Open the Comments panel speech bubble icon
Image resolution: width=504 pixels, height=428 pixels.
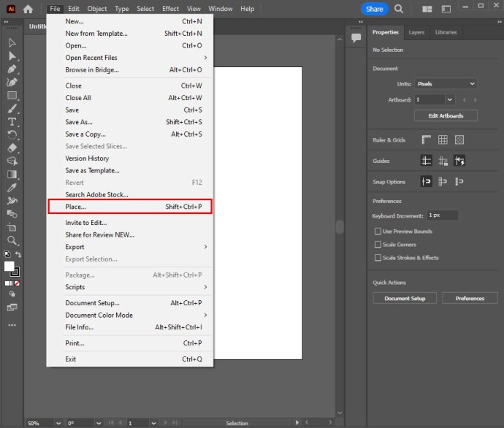pos(356,37)
